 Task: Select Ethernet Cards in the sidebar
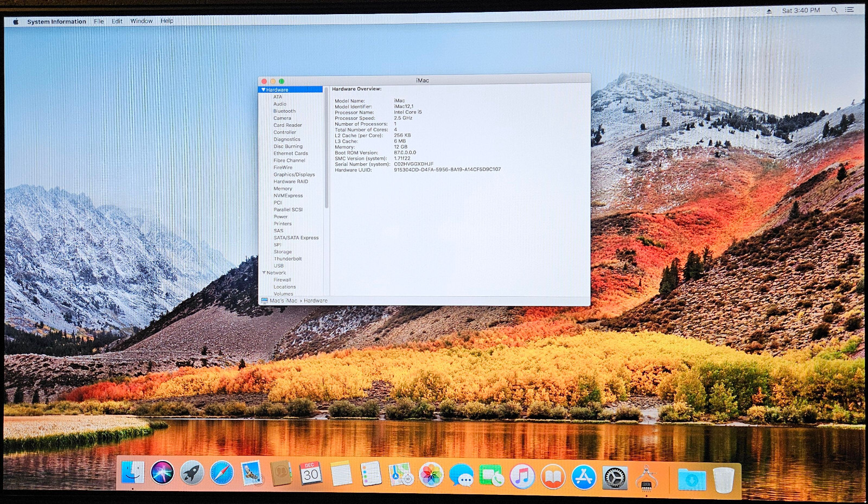pyautogui.click(x=291, y=154)
